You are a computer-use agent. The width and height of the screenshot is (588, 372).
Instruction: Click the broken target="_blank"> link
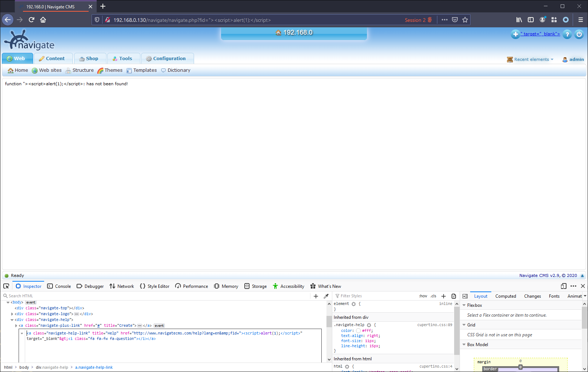click(540, 34)
